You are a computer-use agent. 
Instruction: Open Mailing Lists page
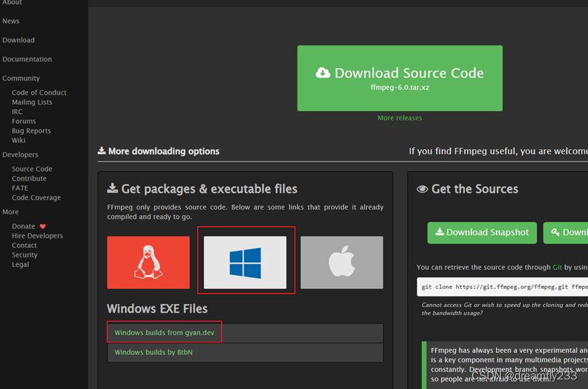[32, 102]
